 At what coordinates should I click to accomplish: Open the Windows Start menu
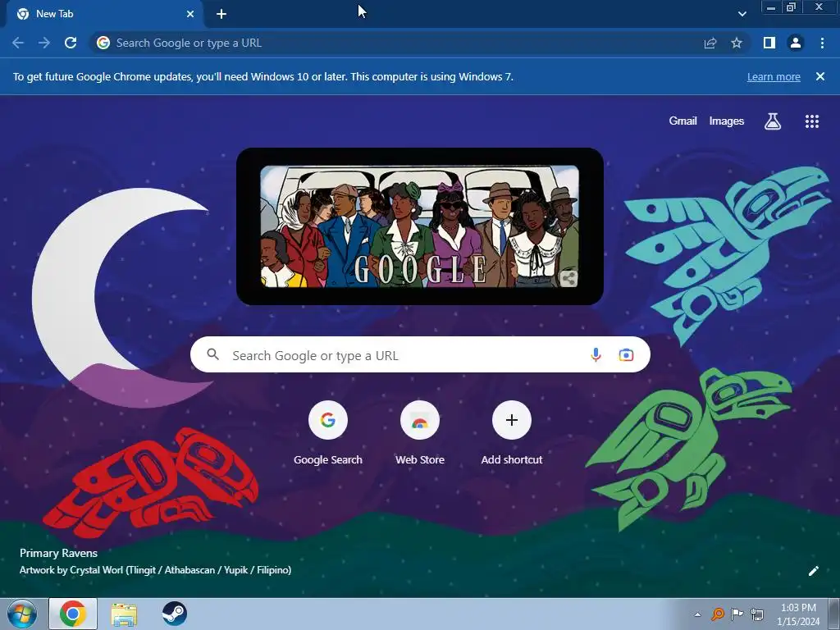click(22, 614)
